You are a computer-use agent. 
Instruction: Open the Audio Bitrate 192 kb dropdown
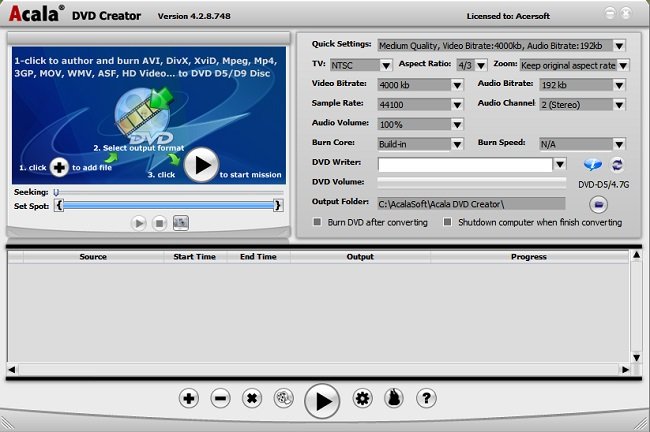pyautogui.click(x=619, y=85)
